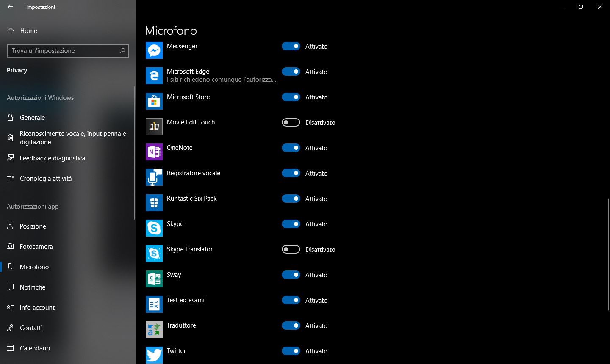Go to Home in settings sidebar
This screenshot has width=610, height=364.
tap(68, 31)
